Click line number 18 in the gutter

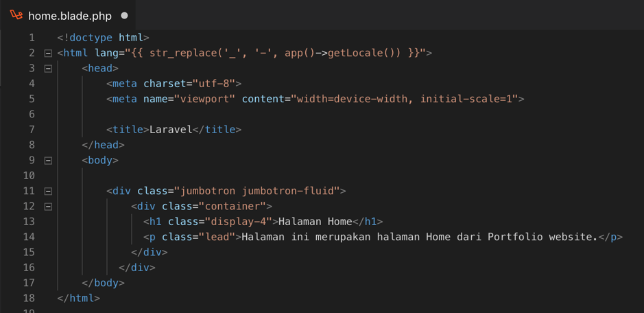[x=29, y=298]
